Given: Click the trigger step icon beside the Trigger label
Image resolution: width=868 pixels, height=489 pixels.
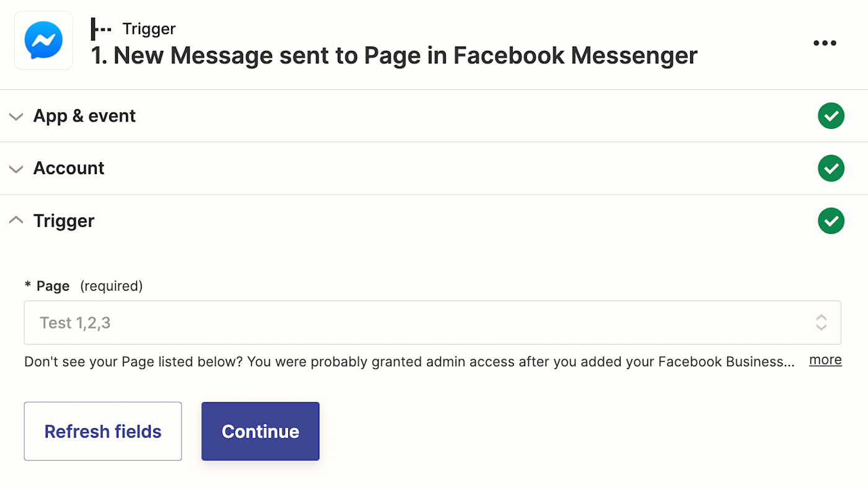Looking at the screenshot, I should pos(100,29).
